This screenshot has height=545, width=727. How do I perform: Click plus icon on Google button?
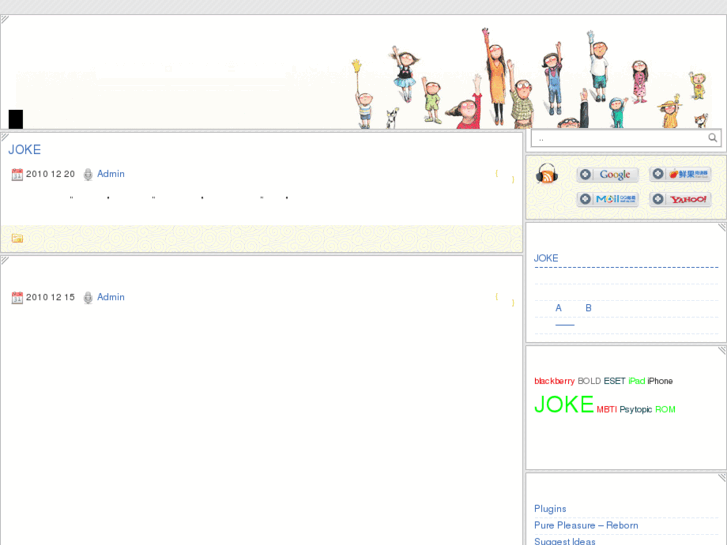[585, 174]
